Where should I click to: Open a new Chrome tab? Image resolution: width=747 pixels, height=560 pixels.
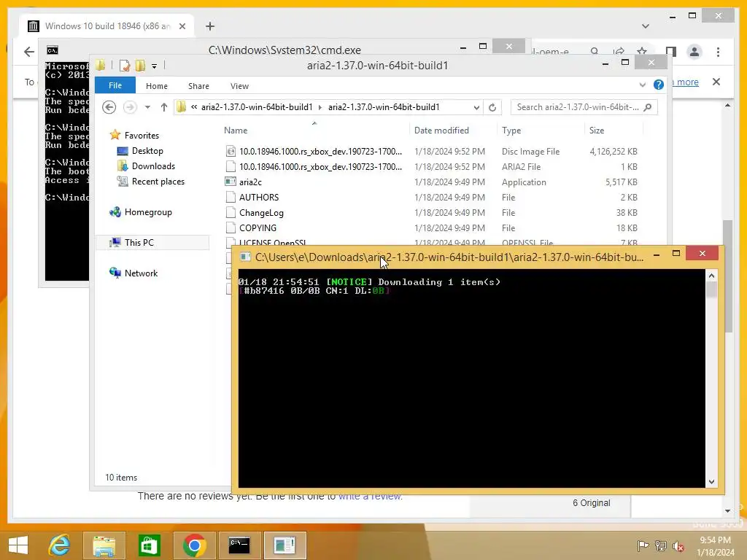pyautogui.click(x=210, y=26)
